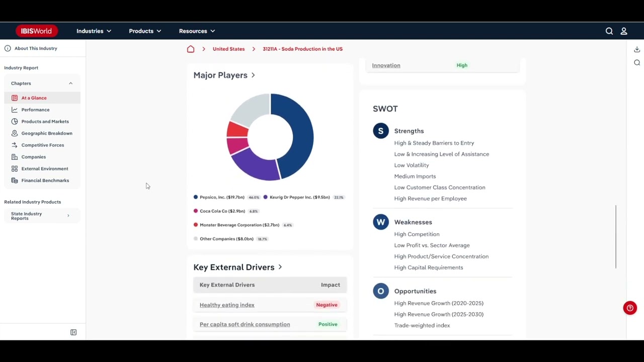The image size is (644, 362).
Task: Click the red Monster Beverage donut segment
Action: 237,130
